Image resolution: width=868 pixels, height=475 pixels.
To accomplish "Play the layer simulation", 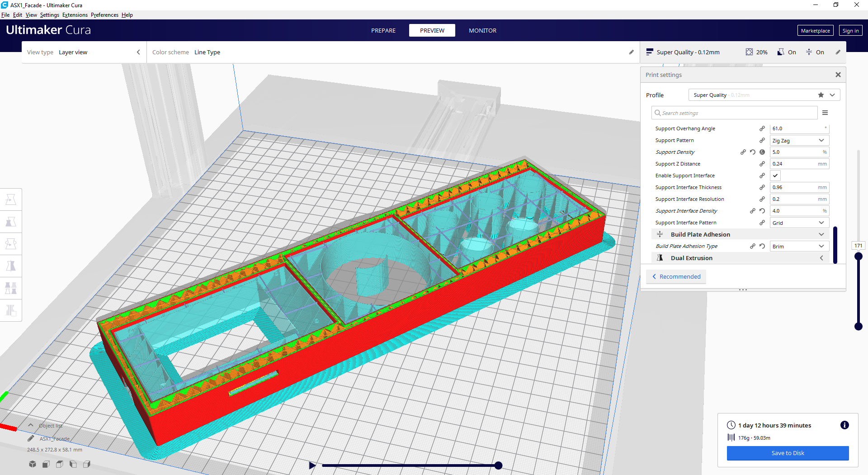I will point(312,465).
